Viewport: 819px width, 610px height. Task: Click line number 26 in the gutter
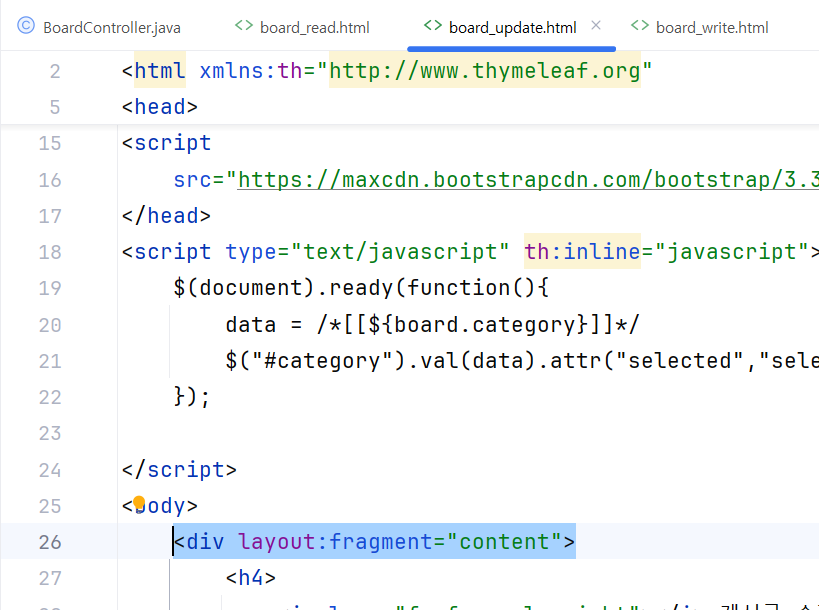[x=50, y=542]
